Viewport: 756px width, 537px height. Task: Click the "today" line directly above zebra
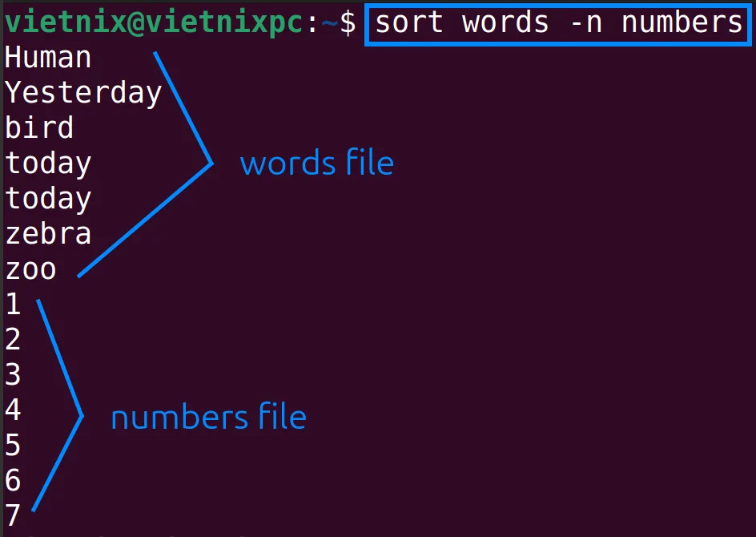48,200
